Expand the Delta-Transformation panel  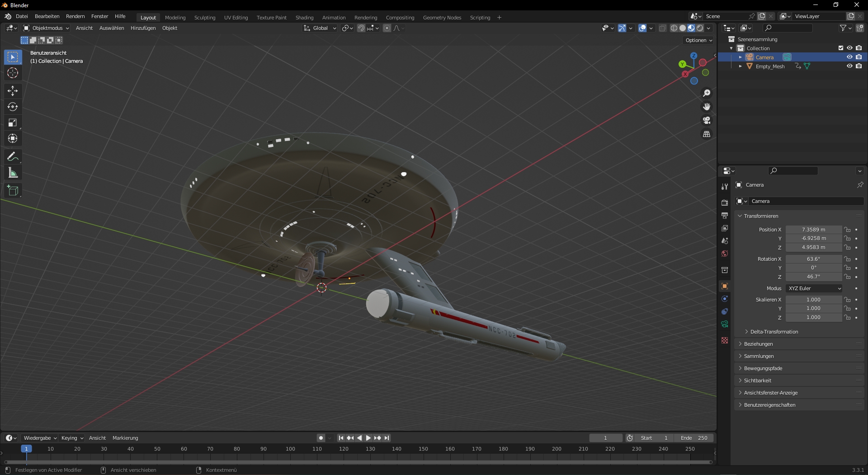tap(774, 332)
